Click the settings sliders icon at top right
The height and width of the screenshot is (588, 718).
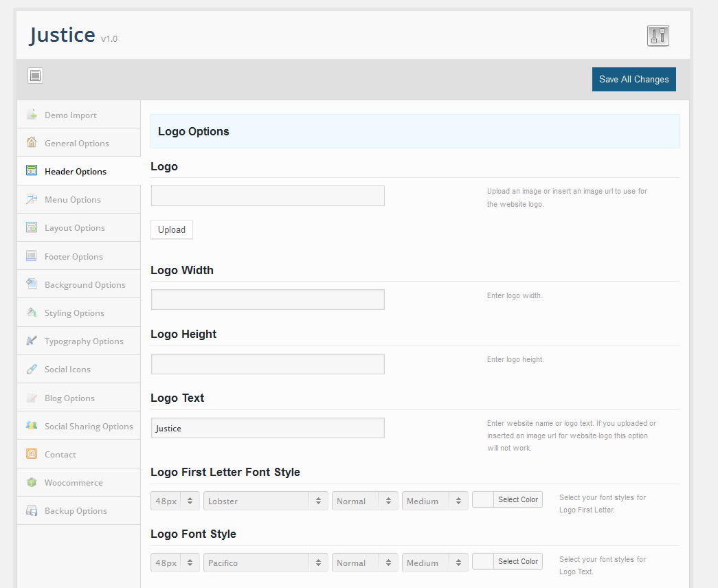(x=658, y=36)
